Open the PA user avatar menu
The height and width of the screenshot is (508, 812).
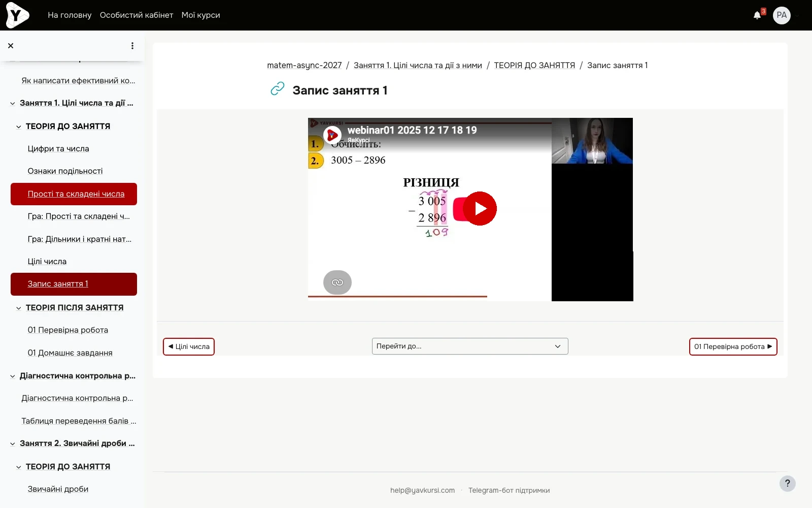pyautogui.click(x=782, y=15)
